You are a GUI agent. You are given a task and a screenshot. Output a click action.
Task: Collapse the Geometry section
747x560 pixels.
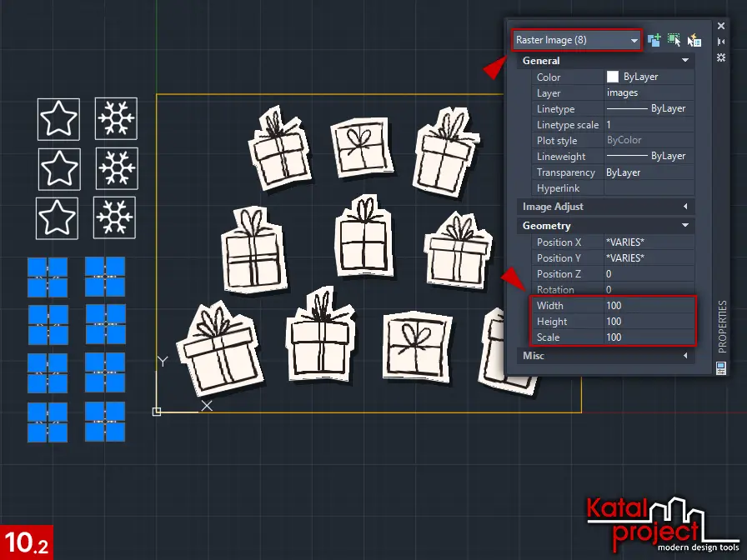[x=685, y=226]
